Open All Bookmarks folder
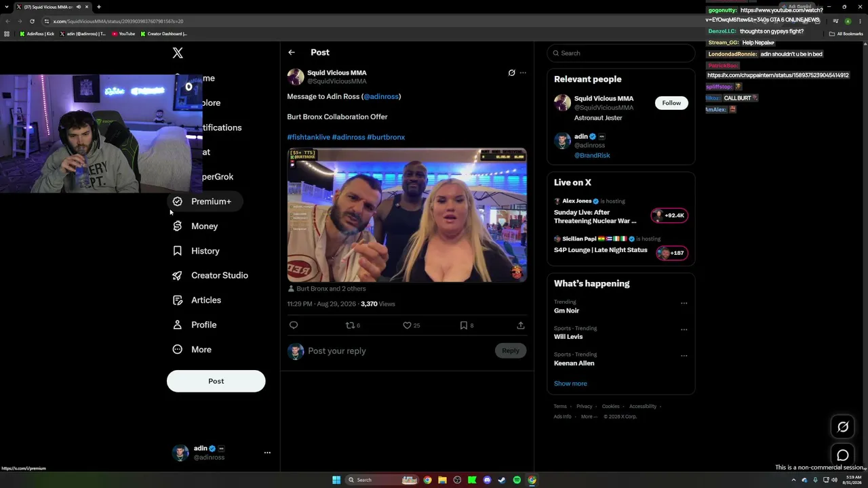Image resolution: width=868 pixels, height=488 pixels. 846,34
